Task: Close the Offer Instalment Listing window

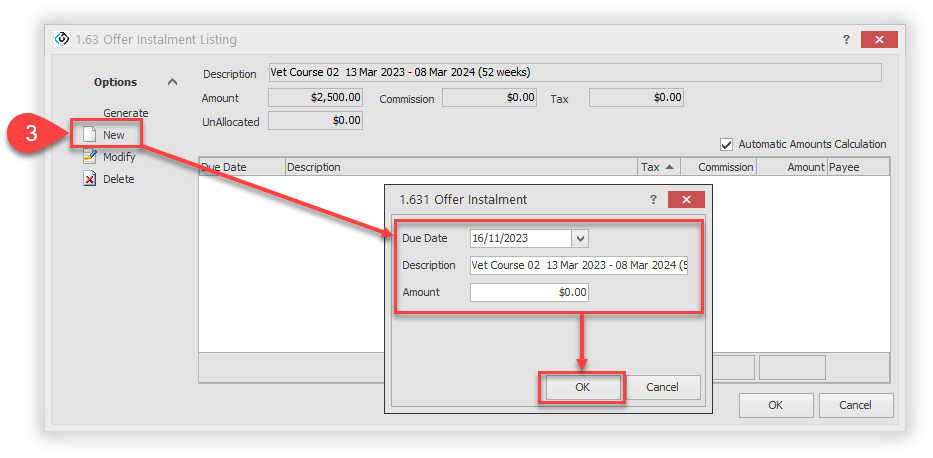Action: [x=878, y=39]
